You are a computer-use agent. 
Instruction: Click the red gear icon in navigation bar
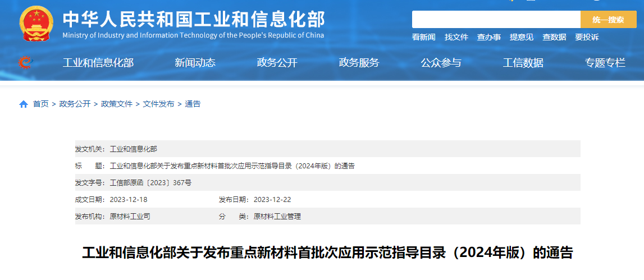[24, 62]
